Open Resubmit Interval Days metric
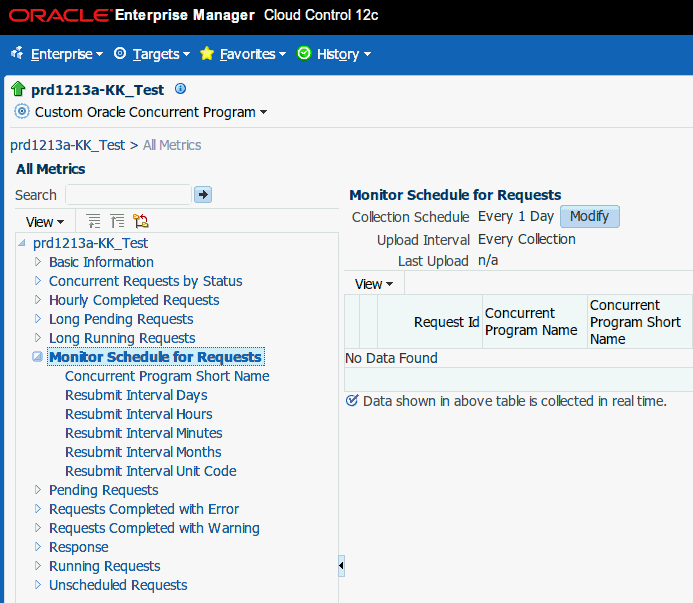Screen dimensions: 693x603 pyautogui.click(x=136, y=395)
